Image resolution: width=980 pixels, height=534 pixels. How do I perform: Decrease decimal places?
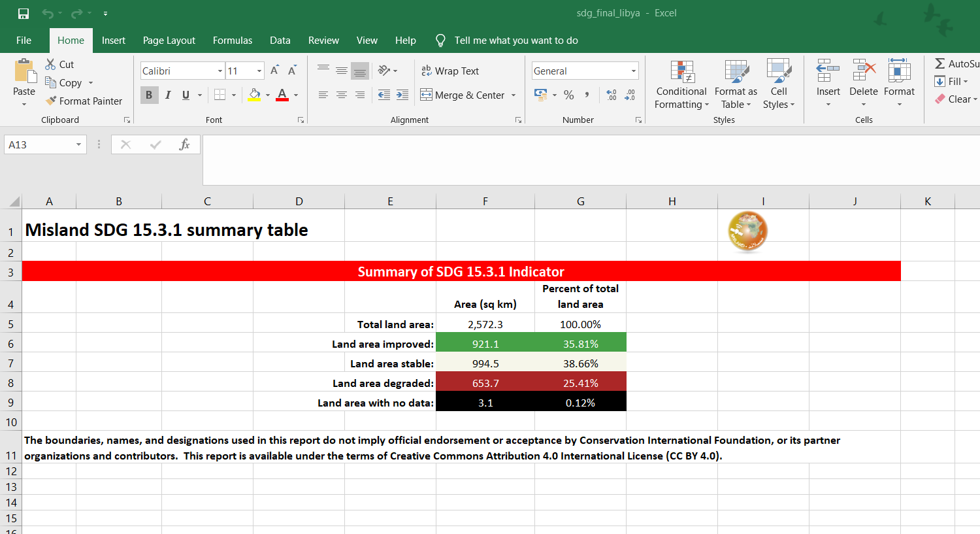[630, 95]
